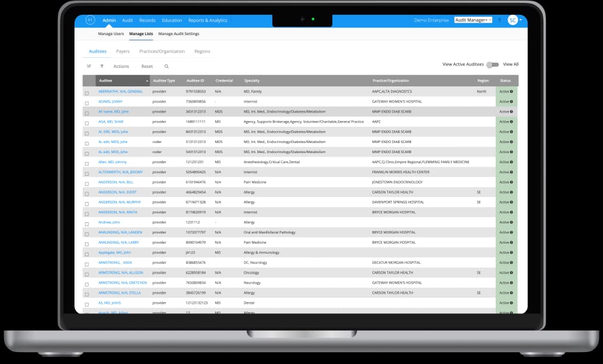
Task: Open the Audit Manager role dropdown
Action: coord(473,20)
